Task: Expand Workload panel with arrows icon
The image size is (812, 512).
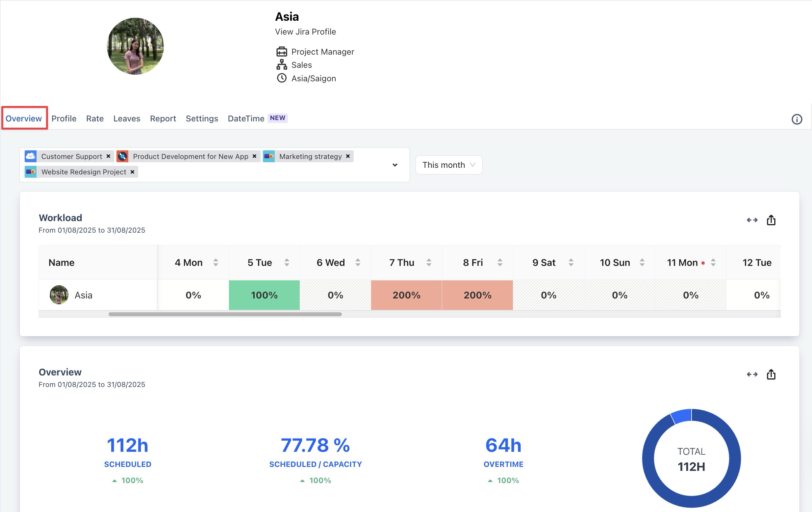Action: pos(752,220)
